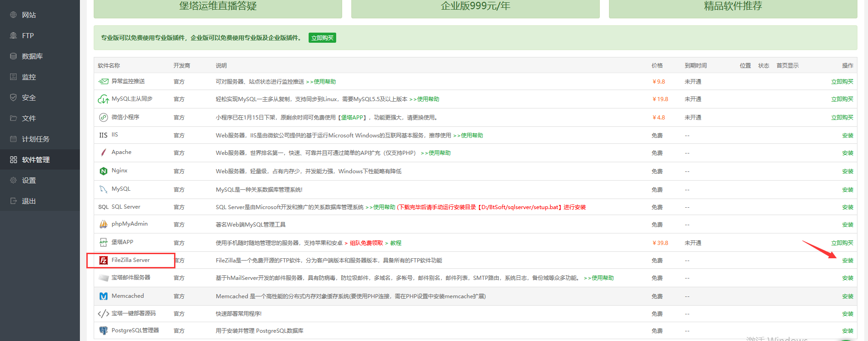Click 立即购买 for 微信小程序

[x=842, y=117]
